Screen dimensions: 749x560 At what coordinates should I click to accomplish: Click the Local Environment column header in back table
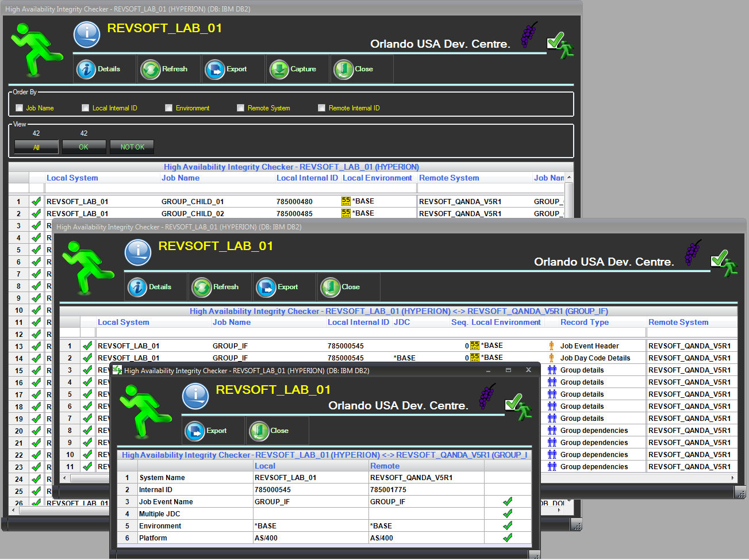[x=377, y=178]
